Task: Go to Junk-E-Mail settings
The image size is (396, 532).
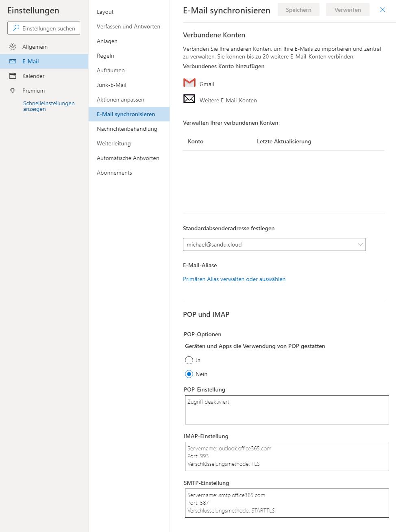Action: [x=111, y=85]
